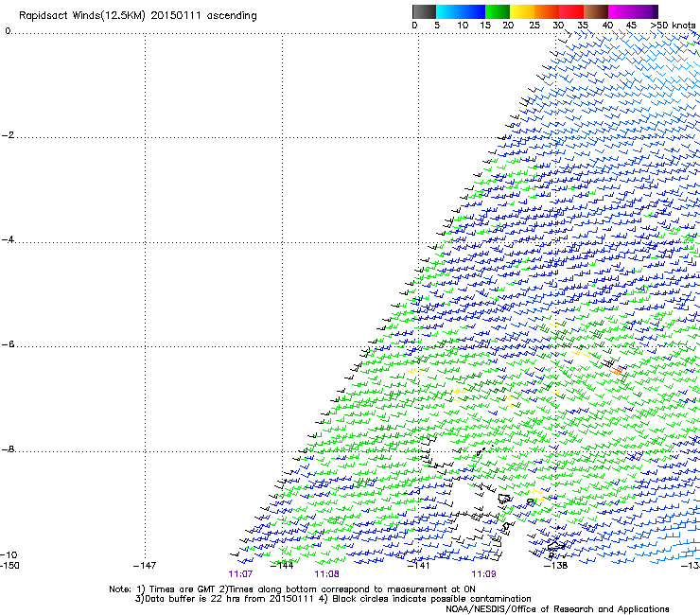Click the latitude label '-4' on left axis
Screen dimensions: 700x615
pos(8,239)
